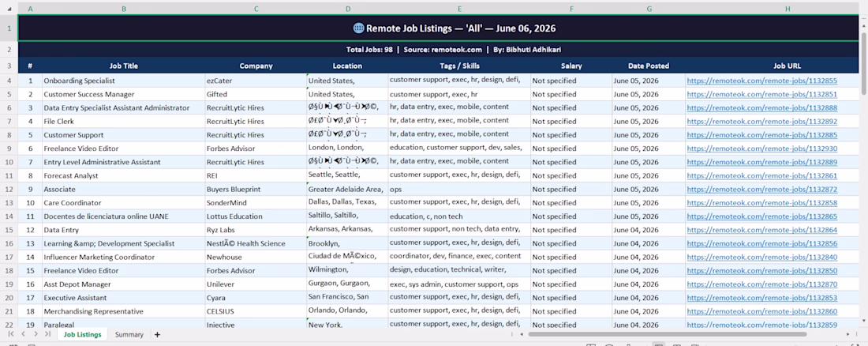Select the Remote Job Listings title cell
868x346 pixels.
(x=439, y=28)
